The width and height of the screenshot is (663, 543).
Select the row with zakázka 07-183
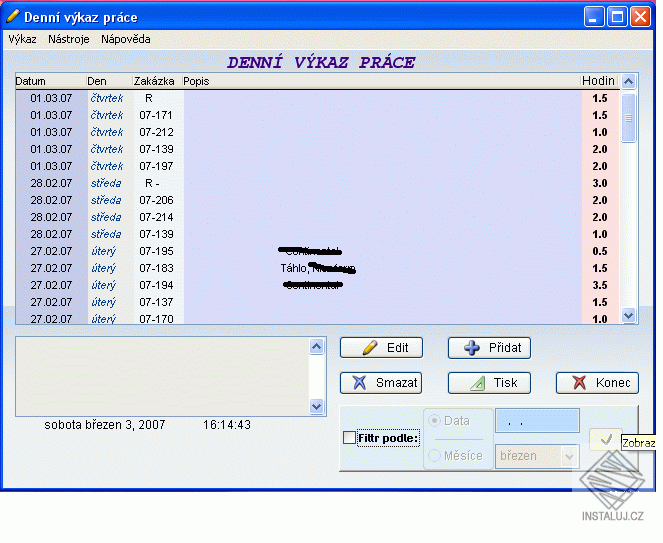pos(318,268)
